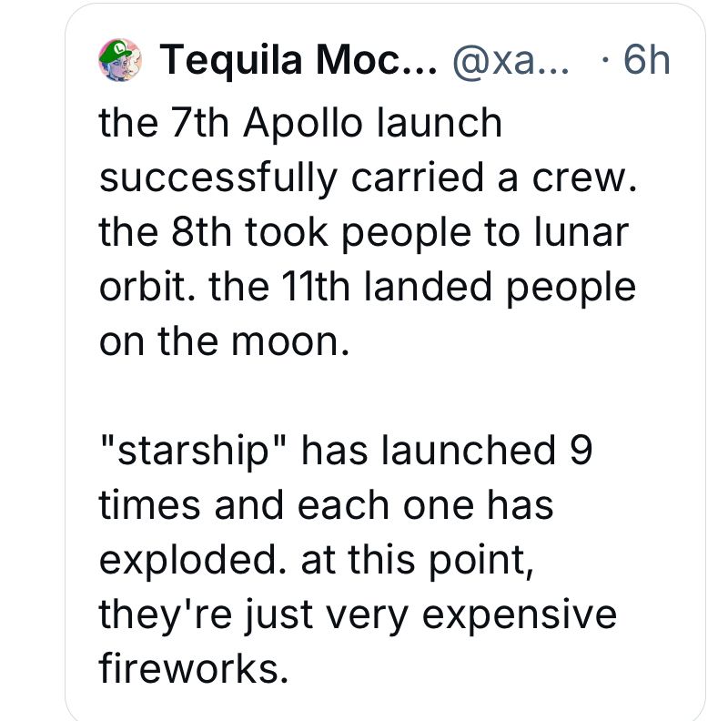Select the word successfully in the post
The height and width of the screenshot is (721, 728).
click(x=218, y=178)
